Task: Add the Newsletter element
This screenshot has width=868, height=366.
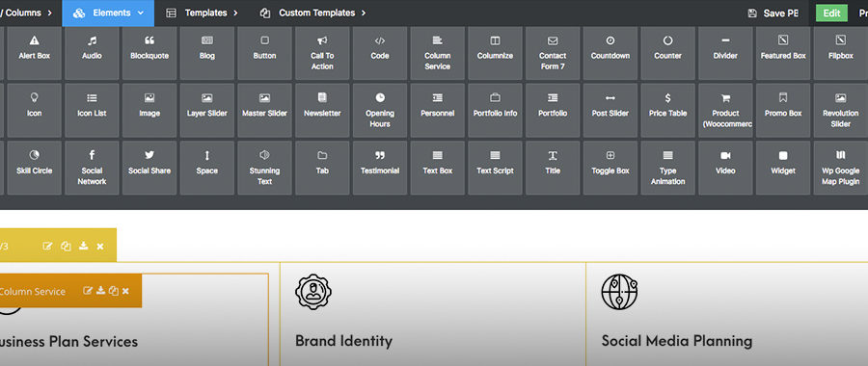Action: [x=322, y=111]
